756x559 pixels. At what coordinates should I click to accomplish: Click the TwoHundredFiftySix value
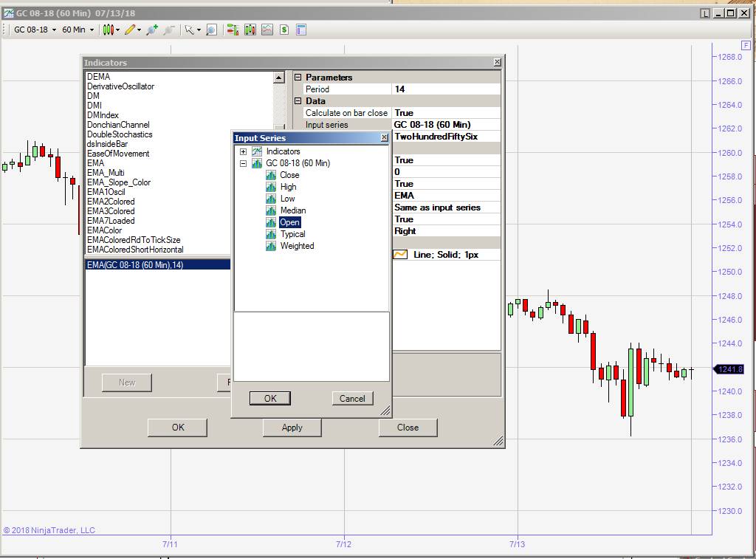point(446,137)
